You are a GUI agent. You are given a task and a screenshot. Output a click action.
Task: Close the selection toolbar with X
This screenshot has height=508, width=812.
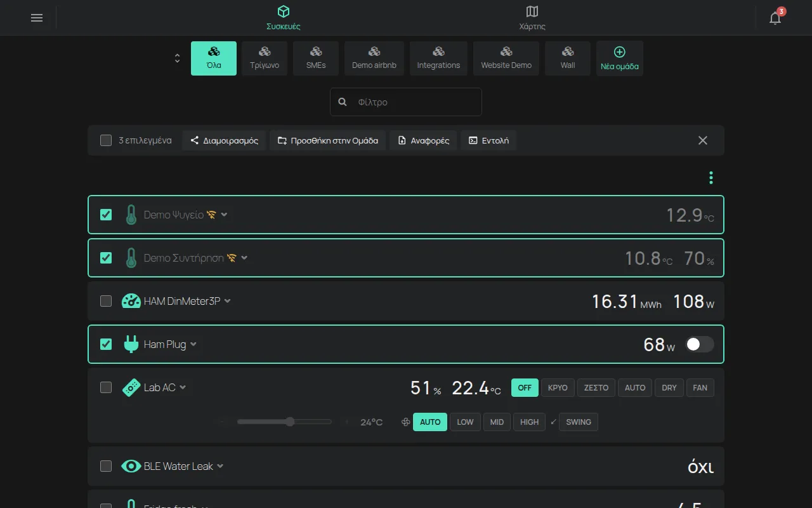[703, 140]
